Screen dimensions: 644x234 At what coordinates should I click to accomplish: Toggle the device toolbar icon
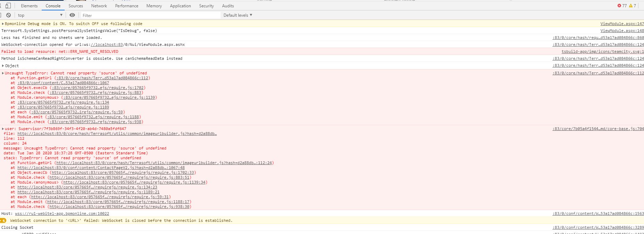tap(8, 6)
